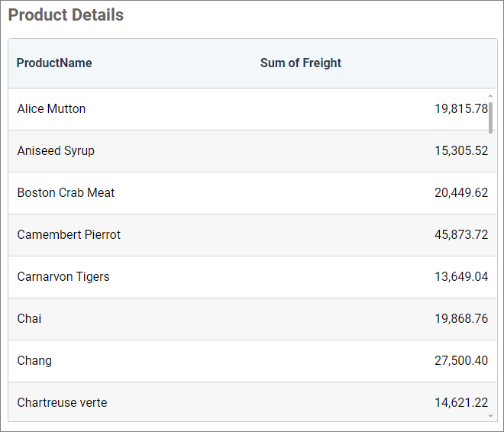Select the Camembert Pierrot row

point(69,235)
